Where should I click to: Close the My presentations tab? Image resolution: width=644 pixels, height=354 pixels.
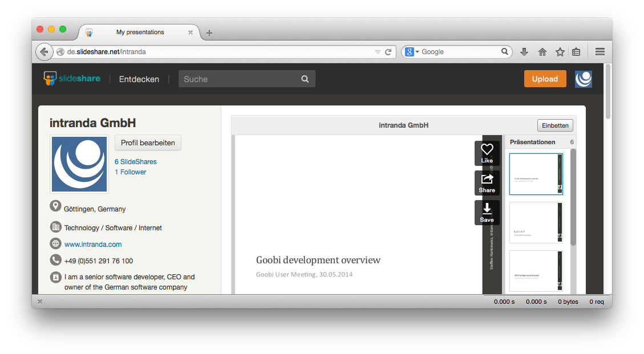190,32
